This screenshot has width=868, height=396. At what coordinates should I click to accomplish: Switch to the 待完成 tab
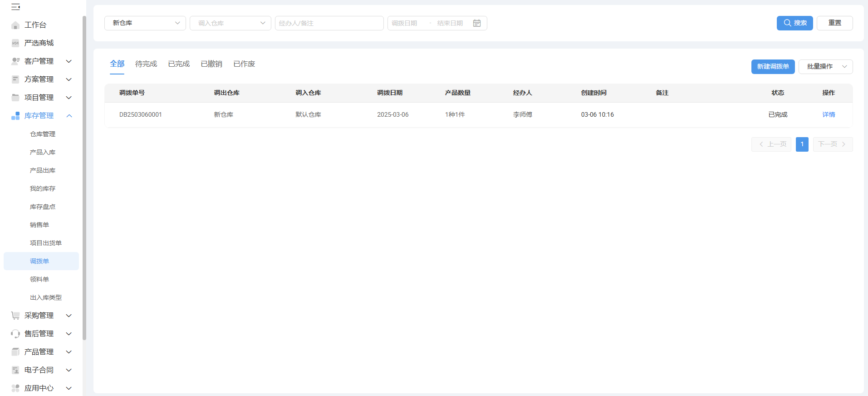tap(146, 64)
